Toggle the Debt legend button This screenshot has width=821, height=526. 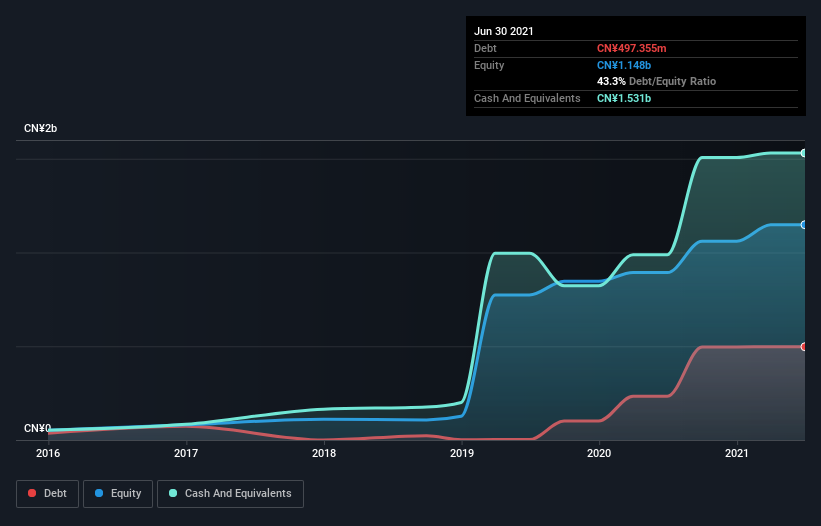click(47, 494)
